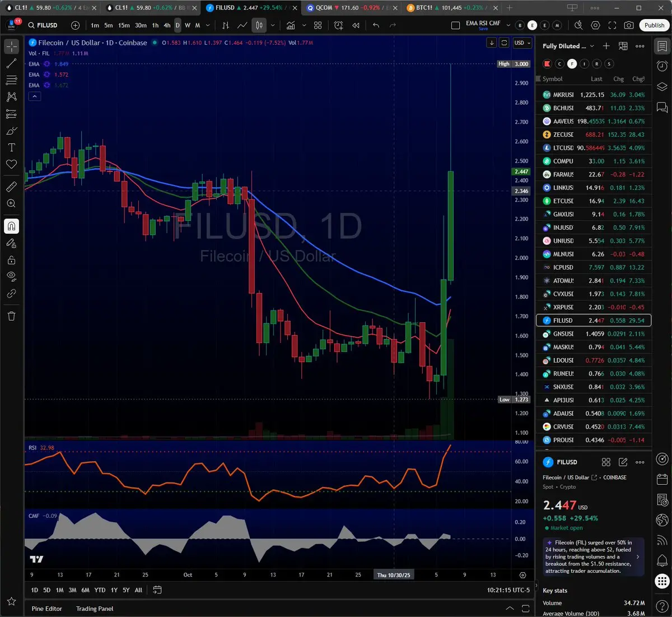The height and width of the screenshot is (617, 672).
Task: Open the object tree layers icon
Action: (662, 86)
